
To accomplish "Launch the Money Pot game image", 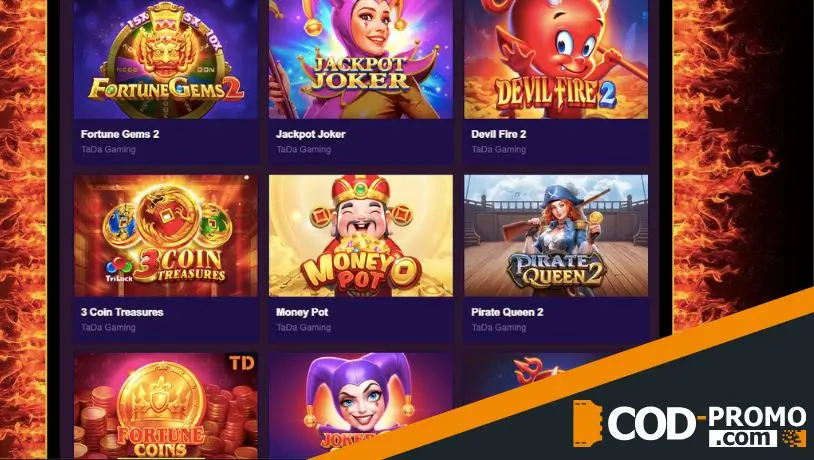I will 361,236.
